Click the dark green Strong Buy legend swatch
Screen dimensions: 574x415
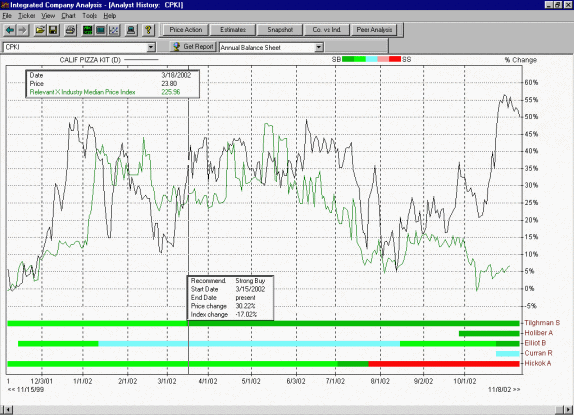pos(348,59)
